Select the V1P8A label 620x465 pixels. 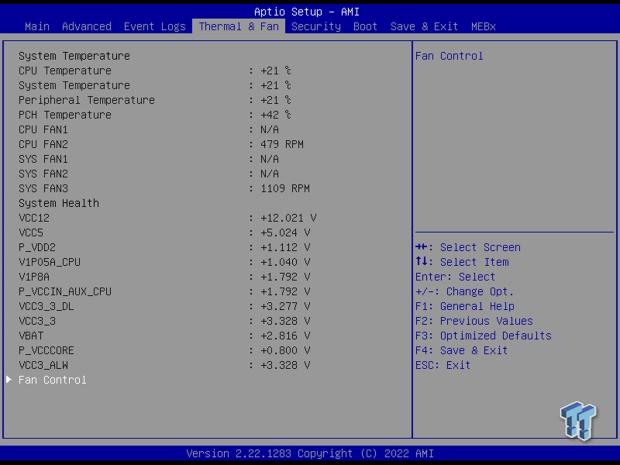pos(34,277)
